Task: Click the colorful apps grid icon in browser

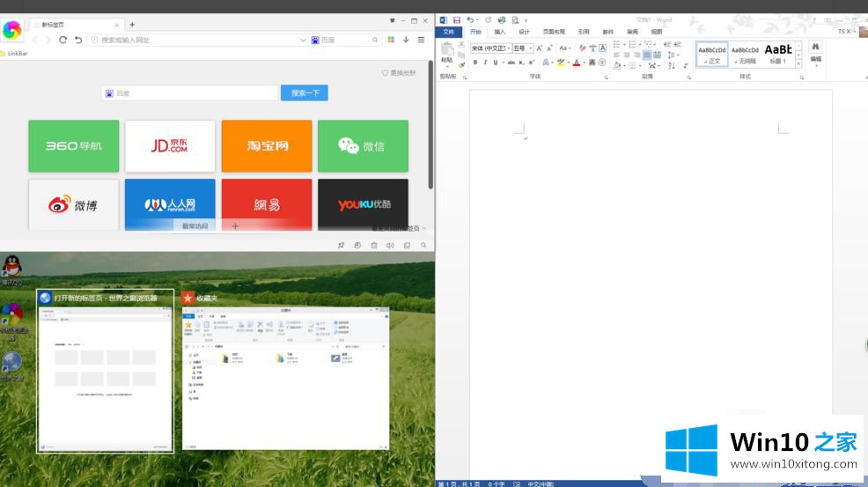Action: [391, 40]
